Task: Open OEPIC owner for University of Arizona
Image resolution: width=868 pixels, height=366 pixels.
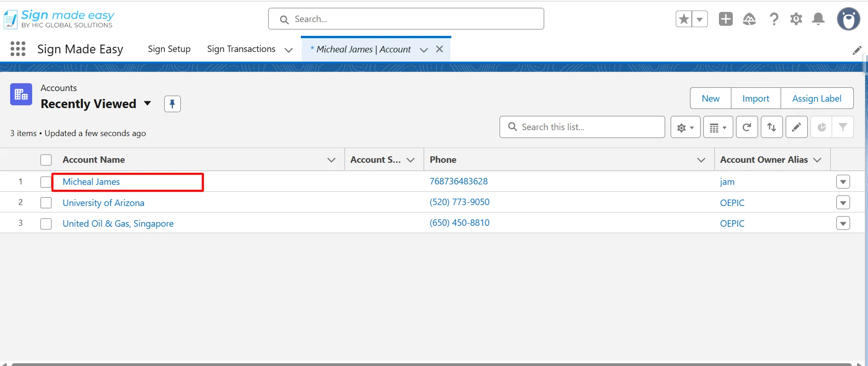Action: (732, 203)
